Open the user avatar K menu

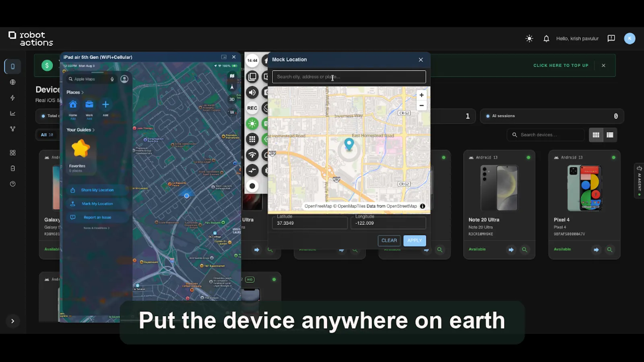tap(630, 38)
